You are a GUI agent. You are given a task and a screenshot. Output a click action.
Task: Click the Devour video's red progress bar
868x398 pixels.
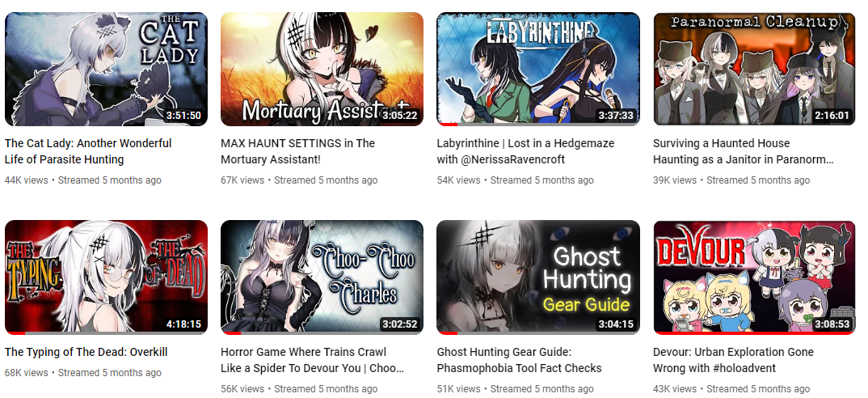754,333
